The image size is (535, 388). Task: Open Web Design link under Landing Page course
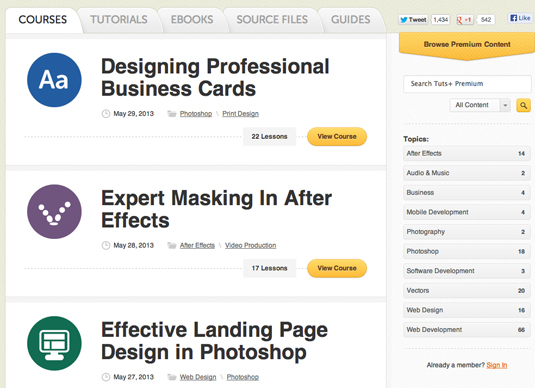[x=198, y=377]
